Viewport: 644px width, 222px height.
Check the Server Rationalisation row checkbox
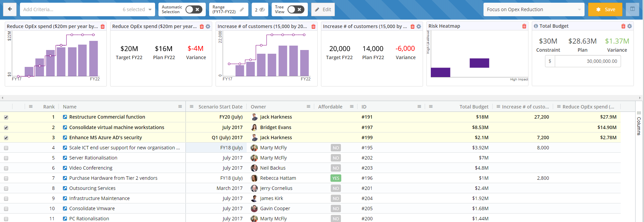[6, 158]
